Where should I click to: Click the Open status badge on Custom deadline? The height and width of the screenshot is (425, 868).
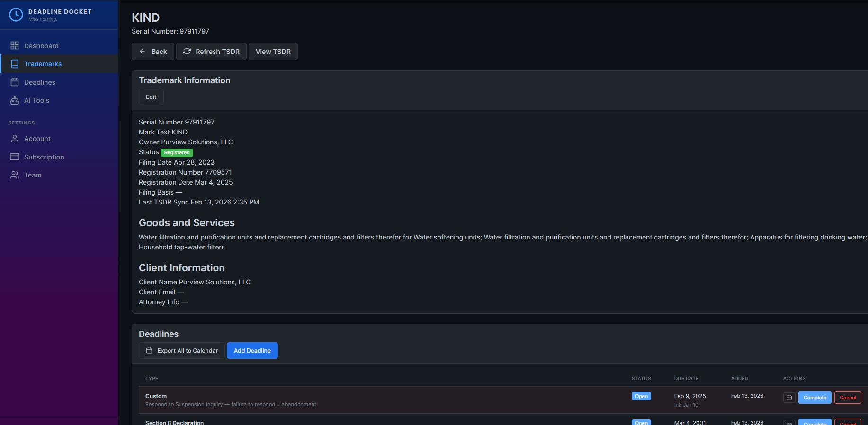pyautogui.click(x=641, y=396)
